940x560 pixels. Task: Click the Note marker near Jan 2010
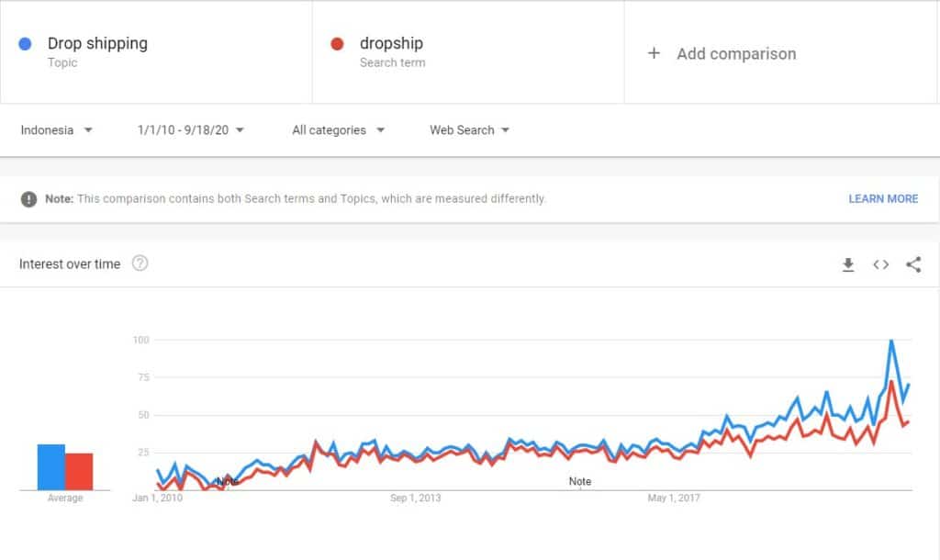[x=228, y=481]
